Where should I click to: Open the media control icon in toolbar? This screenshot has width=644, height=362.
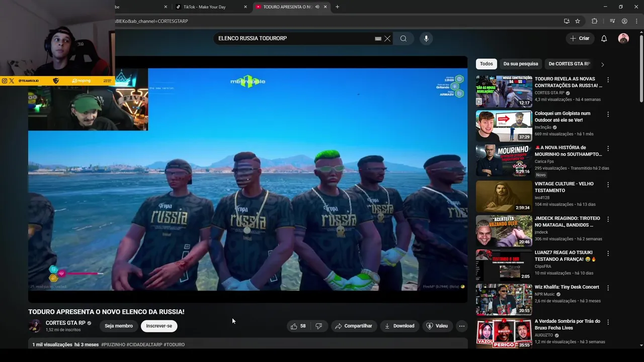coord(612,21)
